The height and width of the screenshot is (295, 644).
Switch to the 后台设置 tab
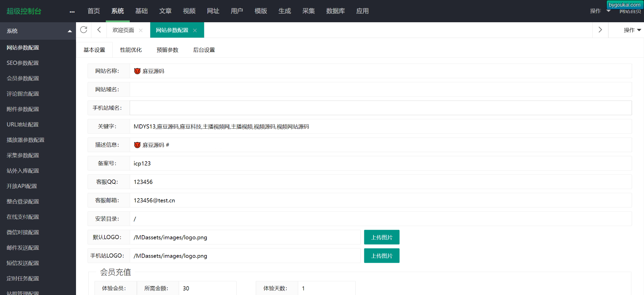click(204, 50)
